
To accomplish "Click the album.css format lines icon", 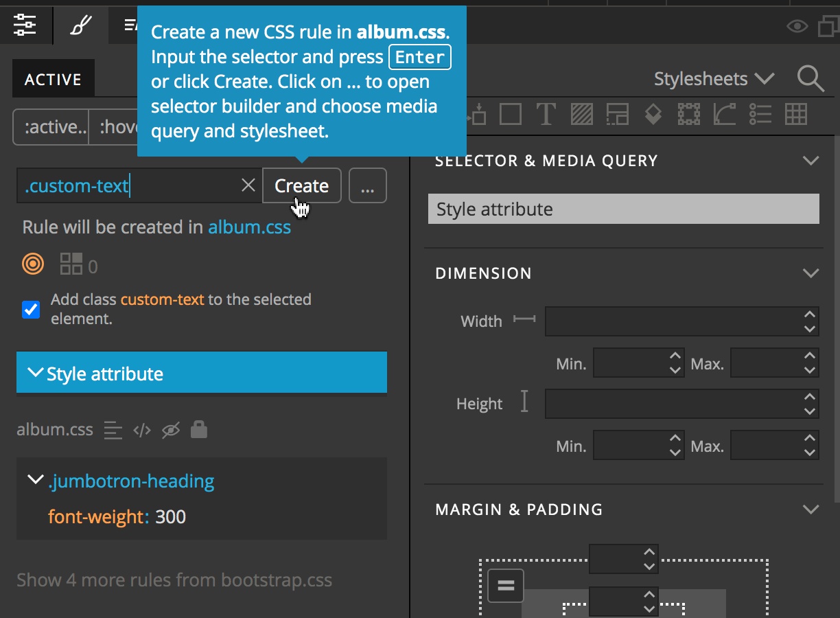I will (x=113, y=431).
